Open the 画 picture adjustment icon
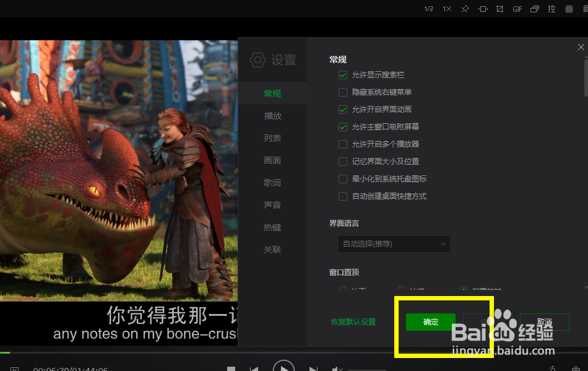Image resolution: width=588 pixels, height=371 pixels. pos(569,9)
